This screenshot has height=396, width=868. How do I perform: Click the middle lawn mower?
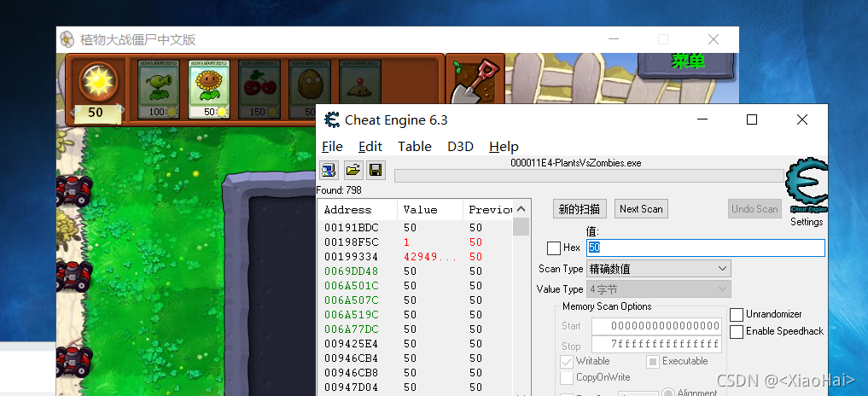(x=74, y=276)
